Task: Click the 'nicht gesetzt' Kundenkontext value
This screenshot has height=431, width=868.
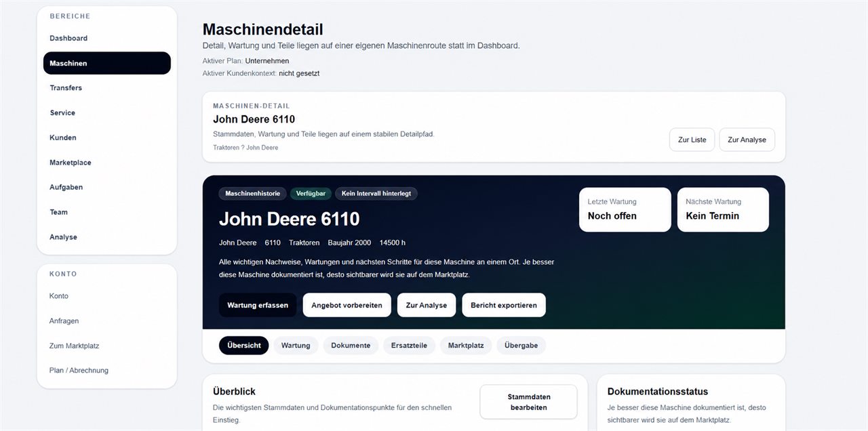Action: [x=299, y=73]
